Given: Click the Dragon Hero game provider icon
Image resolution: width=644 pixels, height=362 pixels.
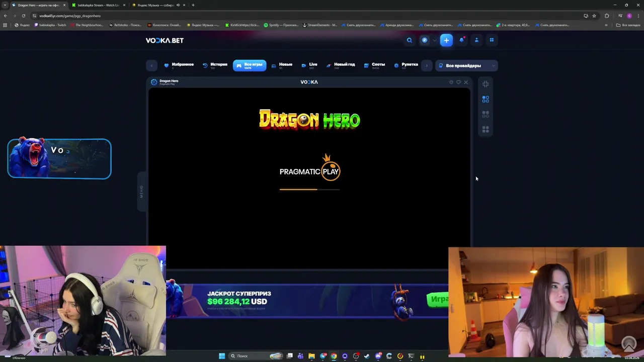Looking at the screenshot, I should coord(154,82).
